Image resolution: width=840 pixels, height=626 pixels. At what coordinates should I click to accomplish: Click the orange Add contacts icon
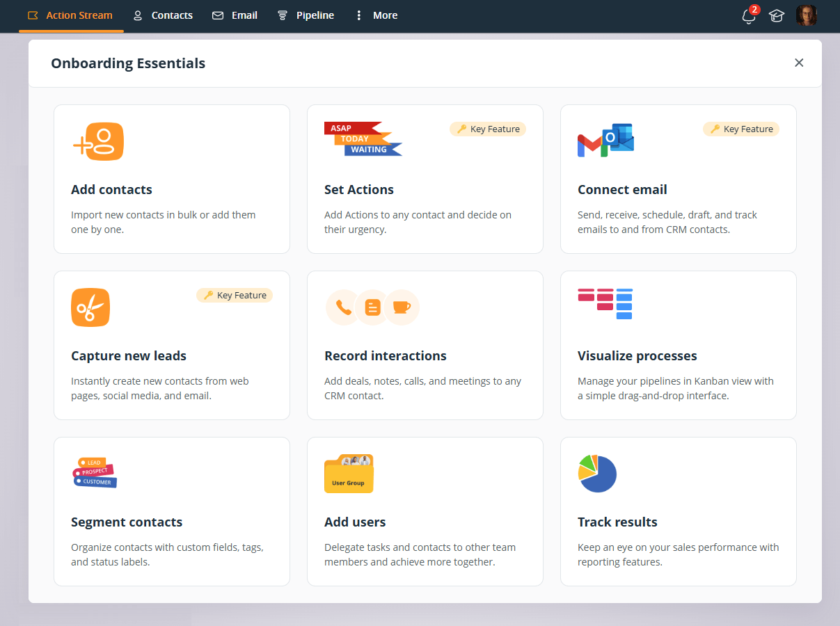(x=98, y=142)
